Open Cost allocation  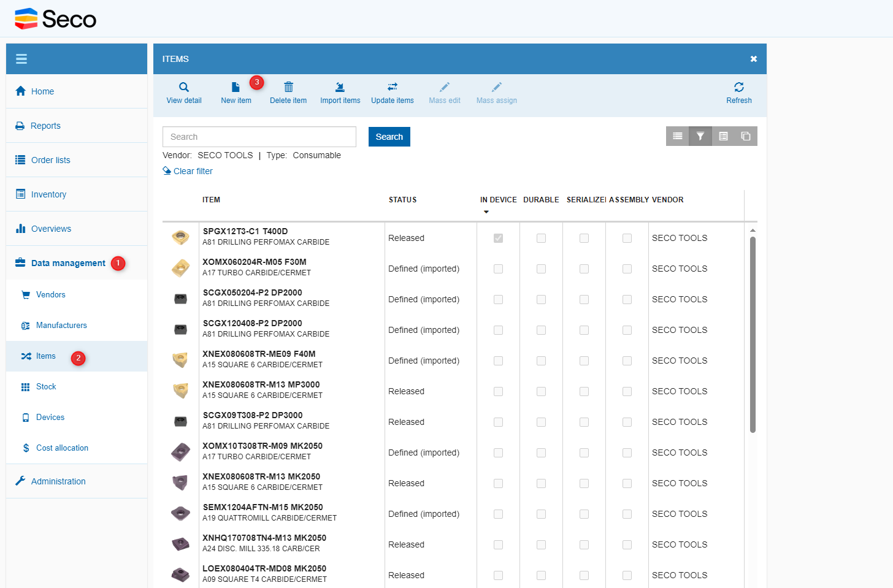(77, 448)
